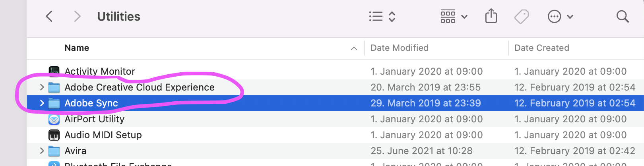Open the Group By dropdown
The image size is (644, 166).
click(x=454, y=17)
